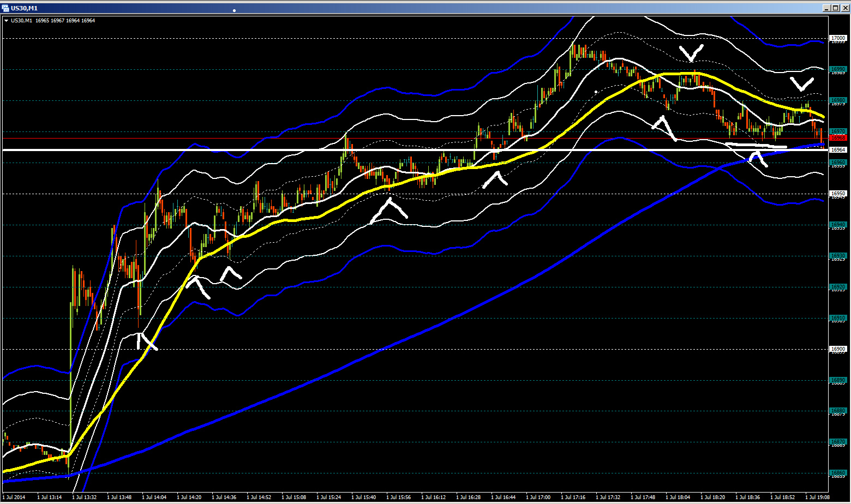
Task: Click the "1 Jul 14:52" time label
Action: point(259,497)
